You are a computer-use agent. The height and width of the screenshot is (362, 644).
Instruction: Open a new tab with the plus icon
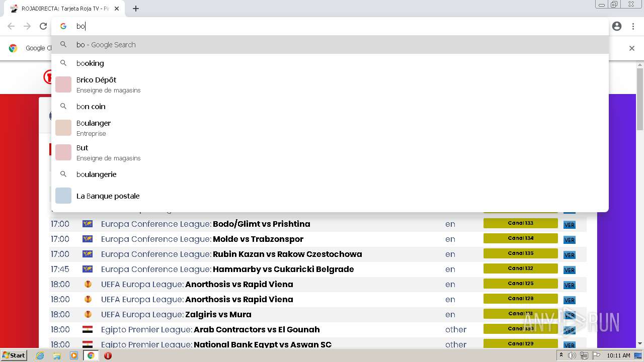pyautogui.click(x=136, y=9)
